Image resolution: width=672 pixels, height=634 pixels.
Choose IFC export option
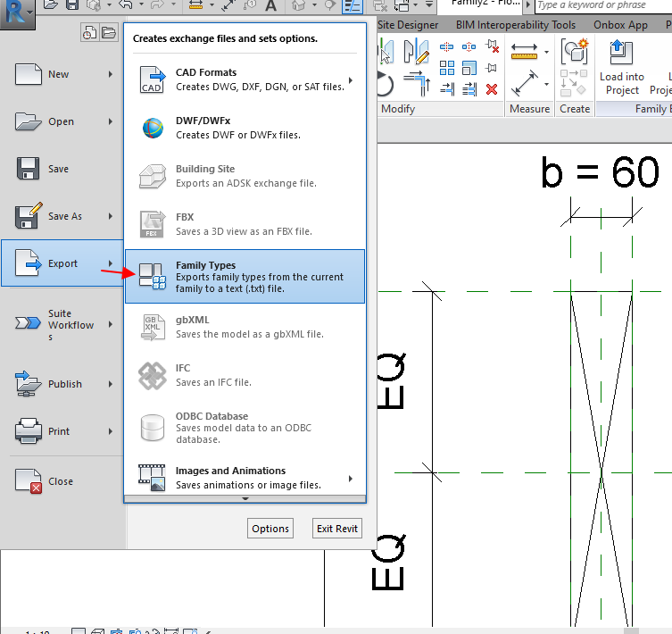[x=245, y=375]
